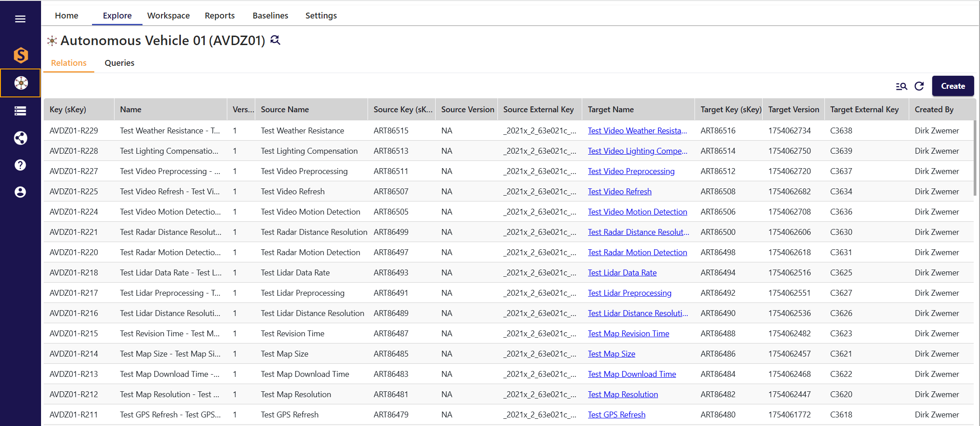Sort by Target Version column header
Image resolution: width=980 pixels, height=426 pixels.
point(794,110)
